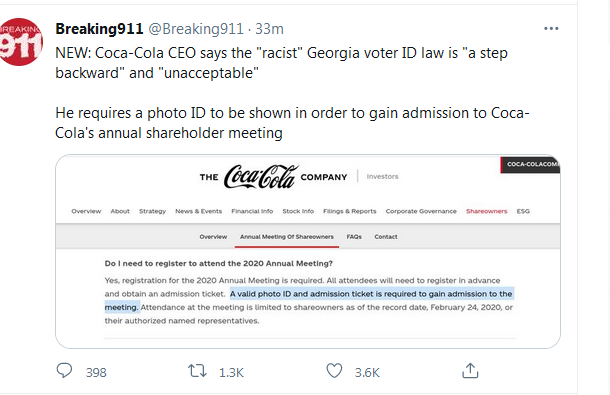Click the FAQs tab in screenshot
The height and width of the screenshot is (395, 610).
pyautogui.click(x=354, y=237)
